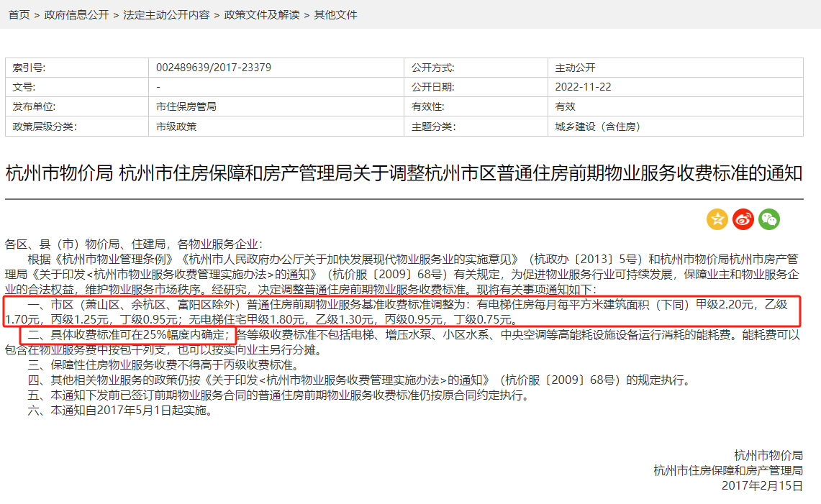This screenshot has width=821, height=504.
Task: Click the 有效 validity status value
Action: click(x=565, y=106)
